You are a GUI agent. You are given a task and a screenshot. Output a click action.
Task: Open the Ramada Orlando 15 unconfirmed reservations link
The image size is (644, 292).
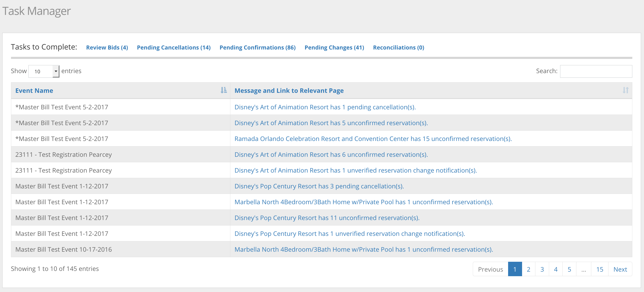click(373, 139)
